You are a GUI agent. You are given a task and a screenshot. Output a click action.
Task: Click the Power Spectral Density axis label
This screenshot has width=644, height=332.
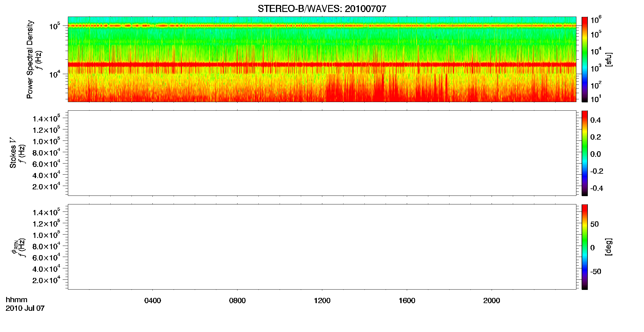[30, 59]
